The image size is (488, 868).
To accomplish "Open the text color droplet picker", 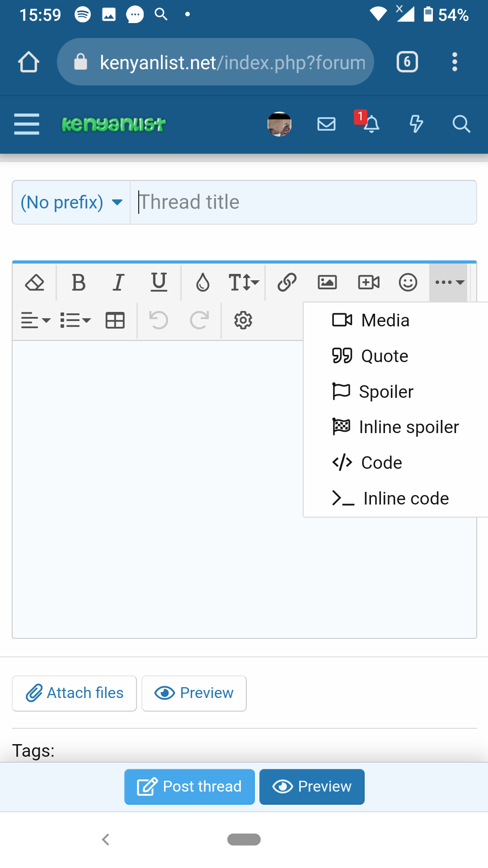I will tap(202, 283).
